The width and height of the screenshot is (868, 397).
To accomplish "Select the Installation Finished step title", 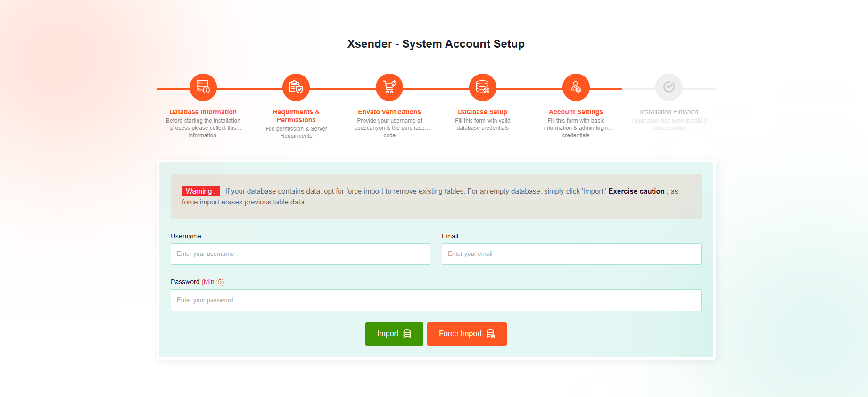I will tap(669, 112).
